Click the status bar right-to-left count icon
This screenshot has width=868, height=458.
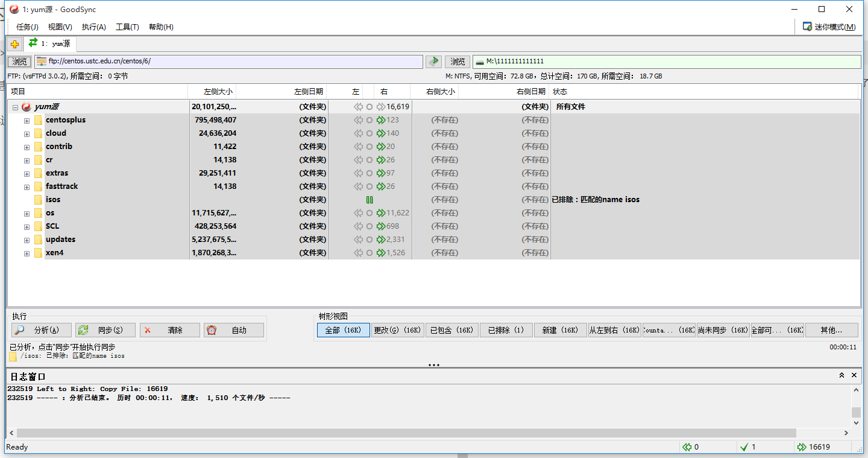[x=687, y=447]
